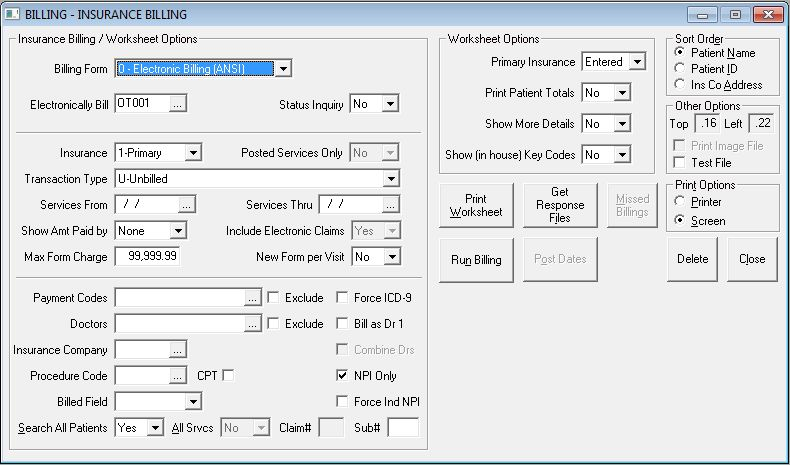790x465 pixels.
Task: Open Procedure Code lookup ellipsis button
Action: [177, 376]
